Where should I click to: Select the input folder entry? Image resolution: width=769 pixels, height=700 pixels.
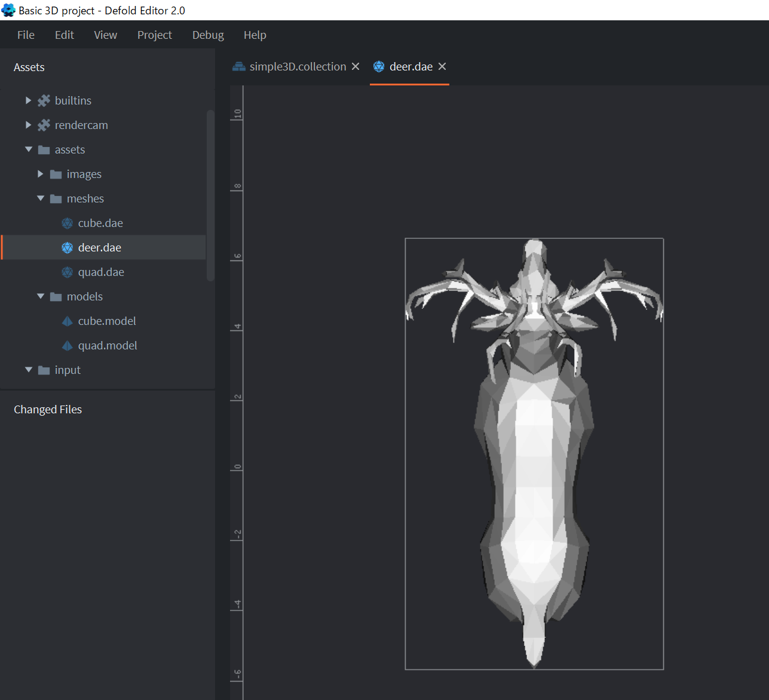[68, 370]
